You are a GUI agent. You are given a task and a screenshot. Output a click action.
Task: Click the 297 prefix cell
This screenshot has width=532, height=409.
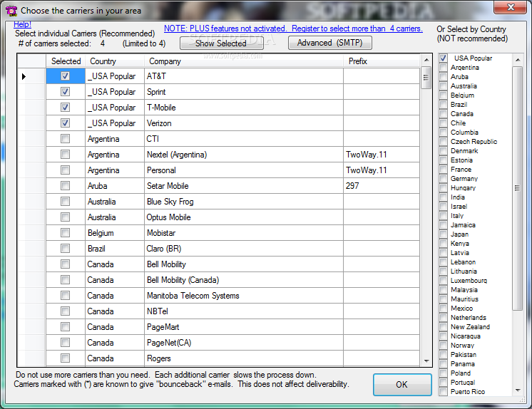click(x=382, y=185)
